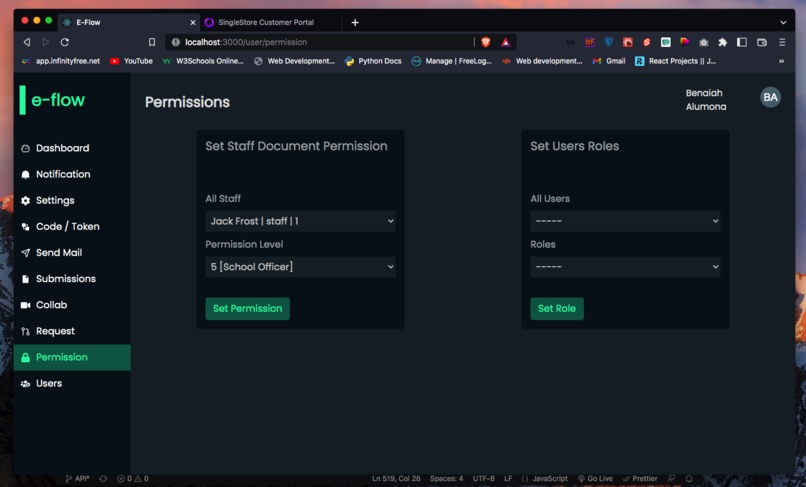Open the Gmail bookmark

pos(609,61)
